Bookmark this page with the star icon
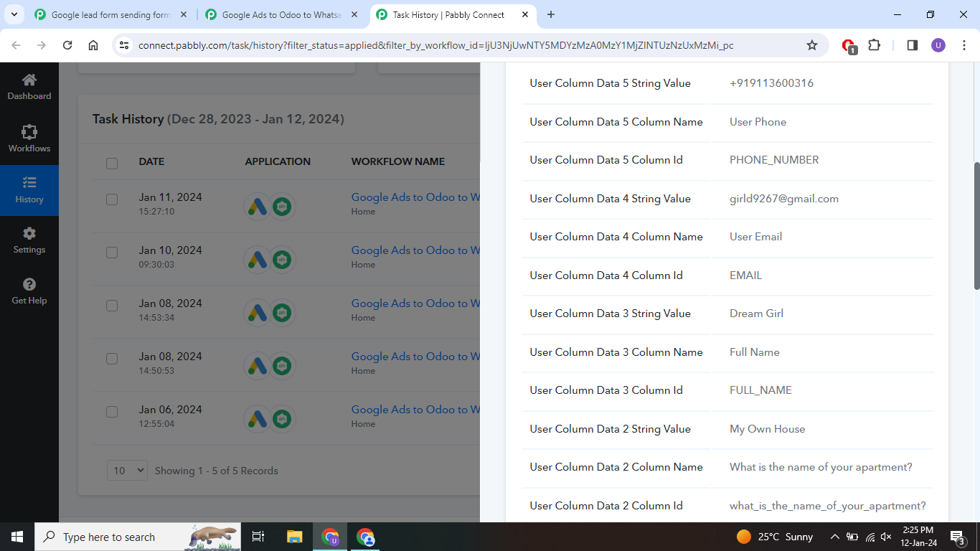980x551 pixels. point(812,45)
